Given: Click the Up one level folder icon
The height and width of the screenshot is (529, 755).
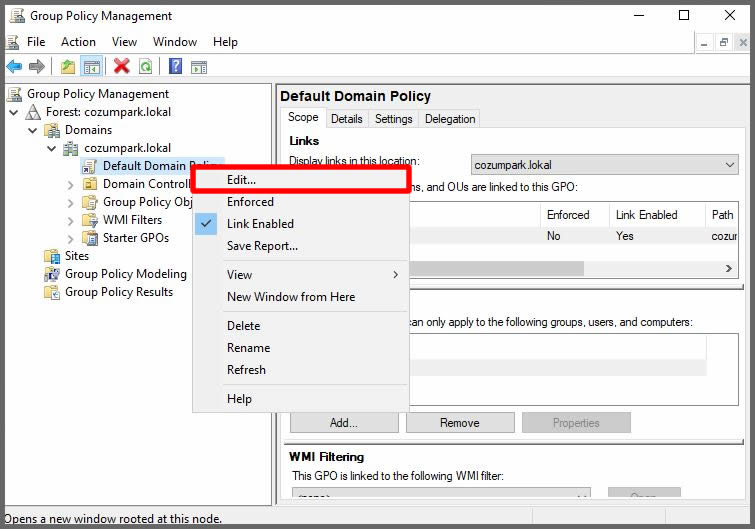Looking at the screenshot, I should [x=68, y=66].
